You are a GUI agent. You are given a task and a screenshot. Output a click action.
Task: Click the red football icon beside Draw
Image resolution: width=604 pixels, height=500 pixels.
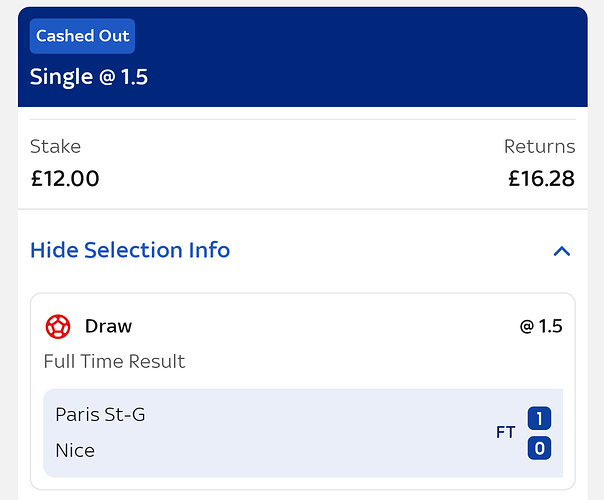click(x=58, y=327)
